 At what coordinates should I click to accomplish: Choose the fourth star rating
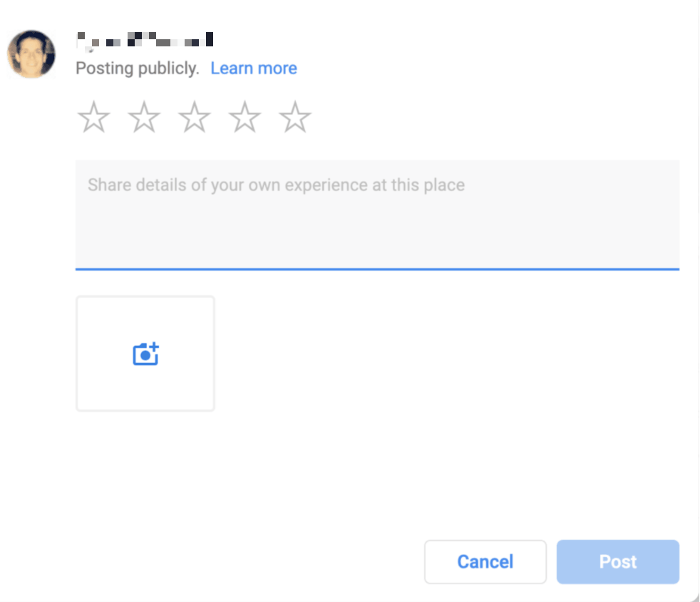[245, 117]
